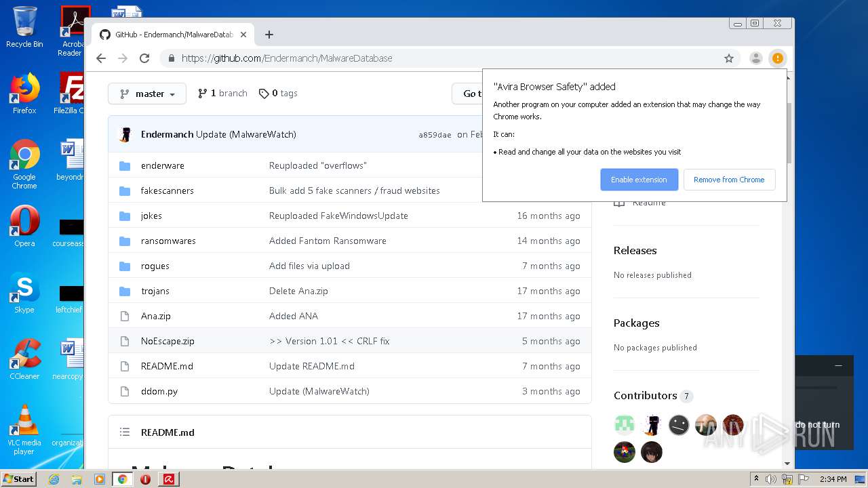Open the 1 branch link
Screen dimensions: 868x488
pyautogui.click(x=222, y=94)
